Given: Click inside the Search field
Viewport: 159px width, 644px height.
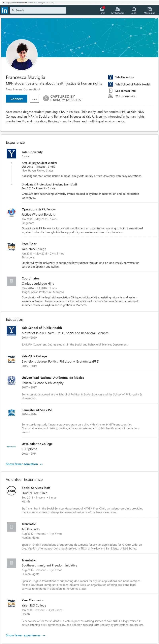Looking at the screenshot, I should (38, 10).
